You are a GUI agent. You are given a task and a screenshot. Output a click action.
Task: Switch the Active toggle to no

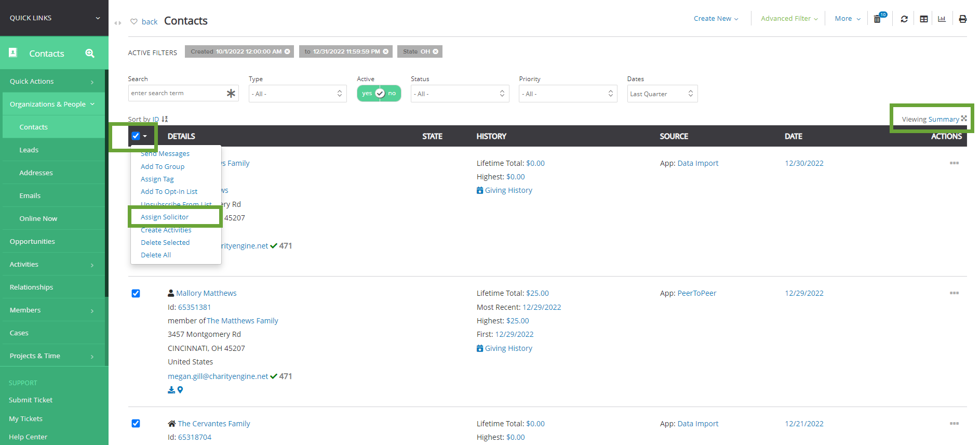[392, 94]
